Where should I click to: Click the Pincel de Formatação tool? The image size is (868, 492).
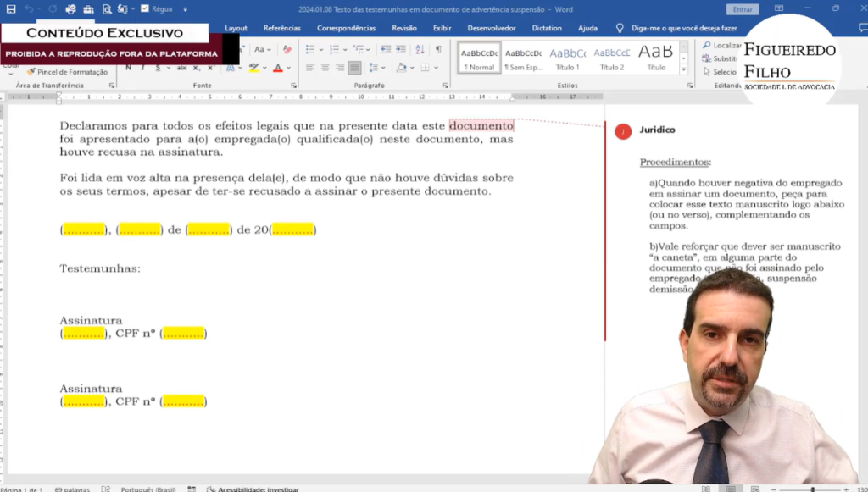click(x=66, y=72)
